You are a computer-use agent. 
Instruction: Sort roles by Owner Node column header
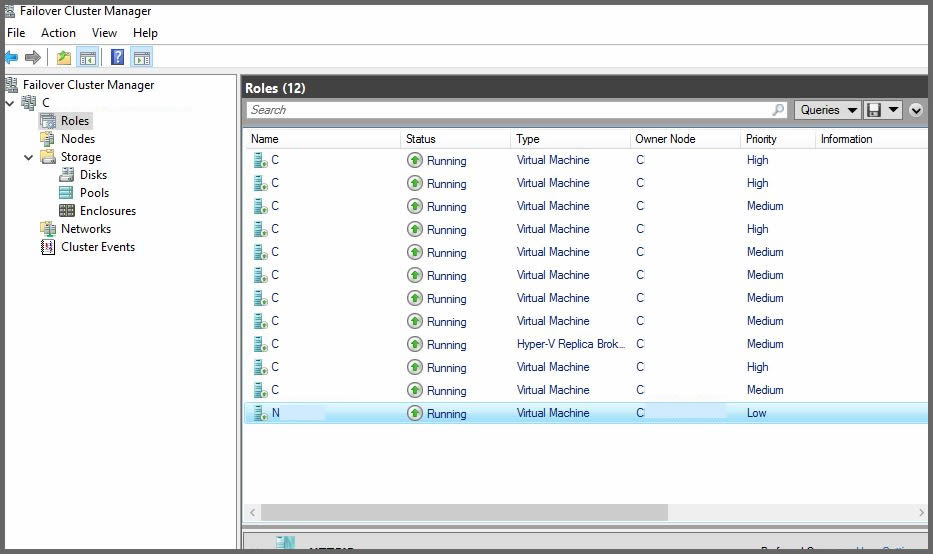coord(685,139)
